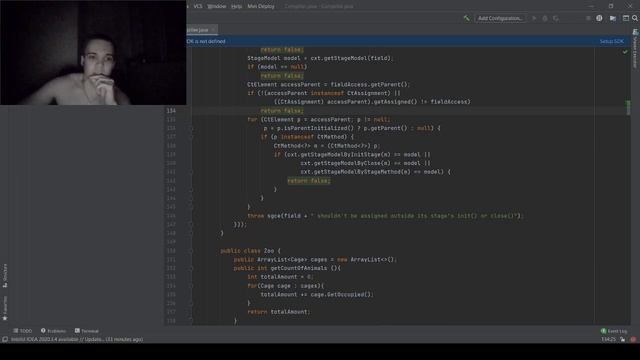
Task: Fold the 'for(Cage cage : cages)' loop
Action: tap(191, 286)
